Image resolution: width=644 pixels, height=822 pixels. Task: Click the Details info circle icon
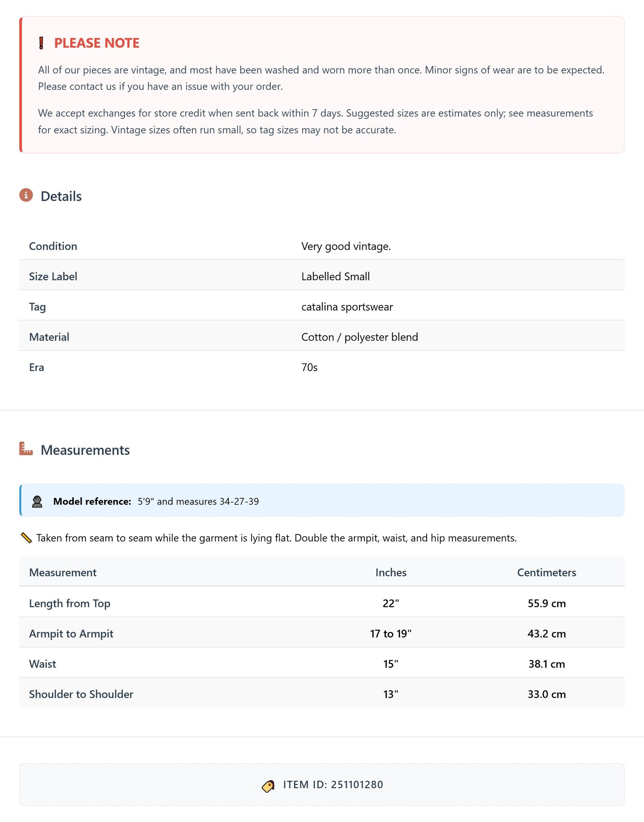tap(26, 195)
